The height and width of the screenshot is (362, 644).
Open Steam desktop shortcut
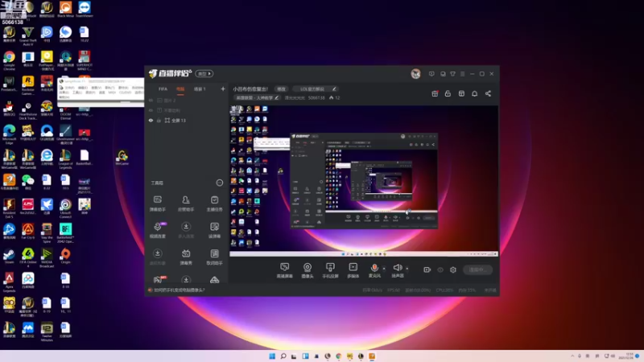click(9, 256)
